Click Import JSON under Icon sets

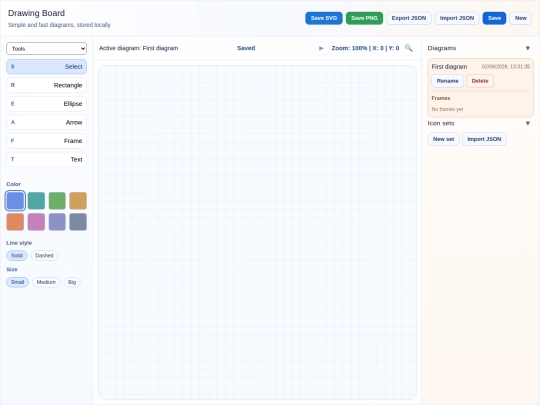[x=484, y=139]
